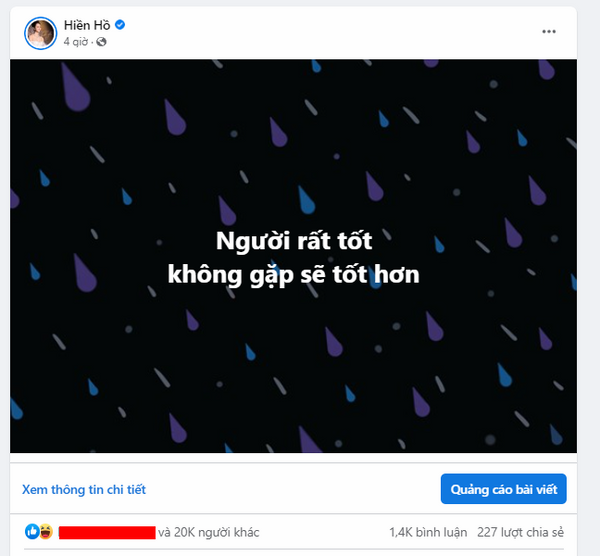
Task: Open the "1,4K bình luận" comments count
Action: [428, 532]
